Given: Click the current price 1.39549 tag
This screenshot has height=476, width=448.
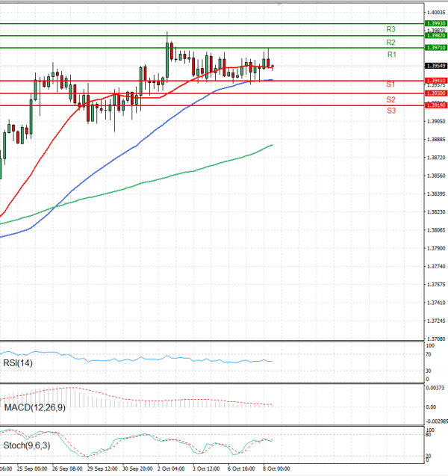Looking at the screenshot, I should (x=435, y=66).
